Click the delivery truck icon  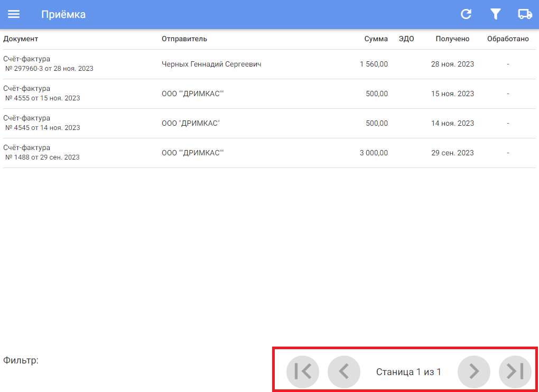point(525,14)
